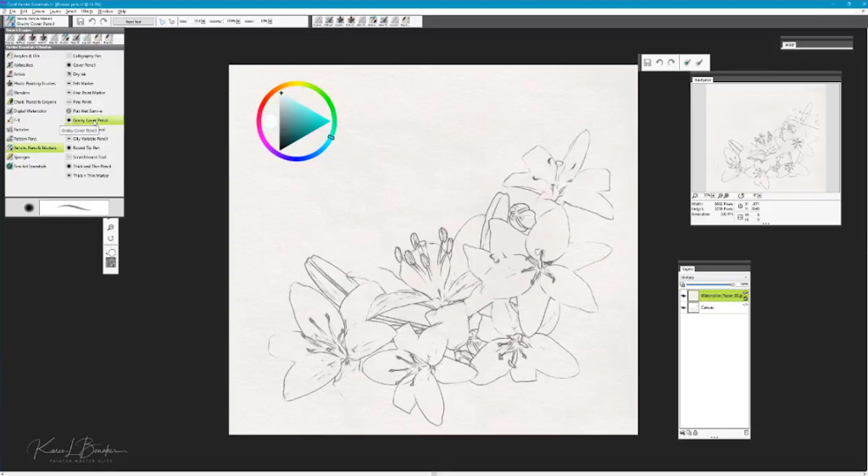Click the Redo arrow in the top property bar
Viewport: 868px width, 476px height.
(103, 21)
